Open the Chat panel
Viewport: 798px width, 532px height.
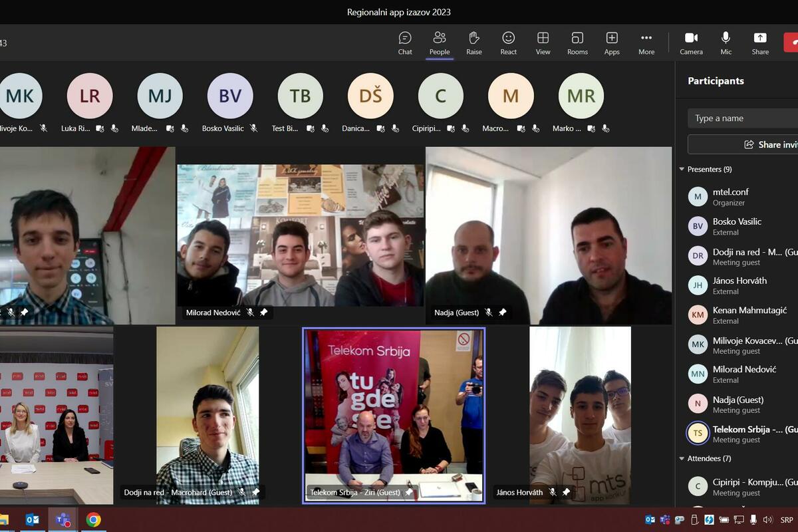click(405, 43)
